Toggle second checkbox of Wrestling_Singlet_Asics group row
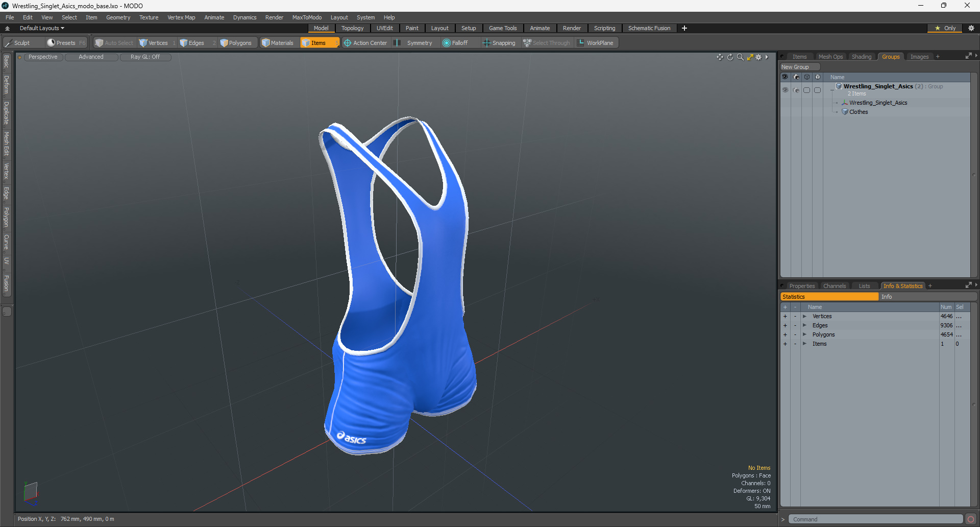 coord(818,90)
